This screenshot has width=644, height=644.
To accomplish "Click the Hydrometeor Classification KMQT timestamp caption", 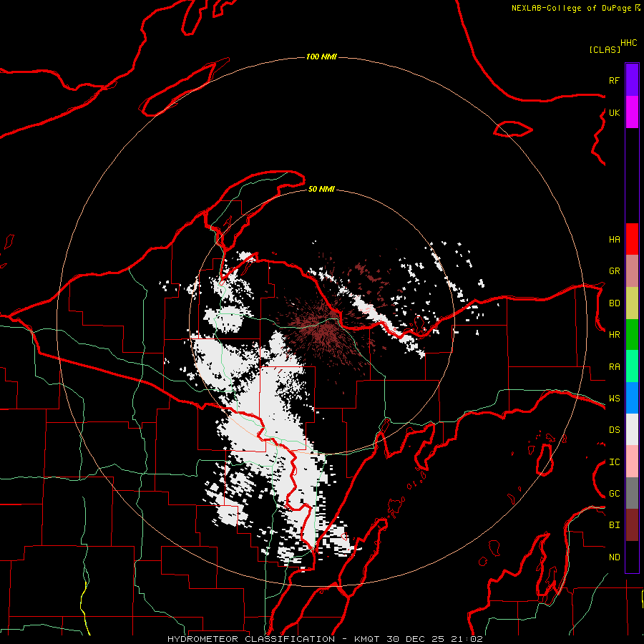I will pos(325,639).
